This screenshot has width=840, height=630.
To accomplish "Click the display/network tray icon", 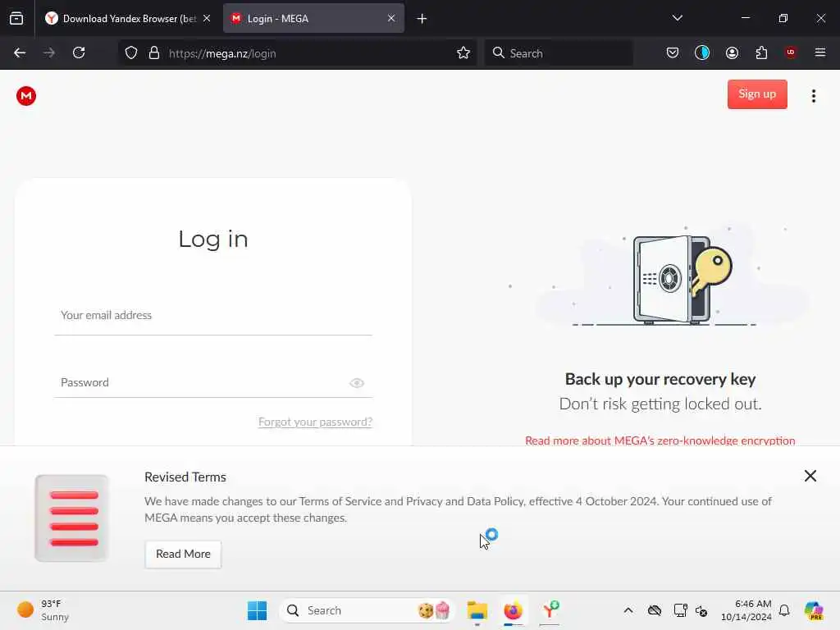I will (x=680, y=610).
